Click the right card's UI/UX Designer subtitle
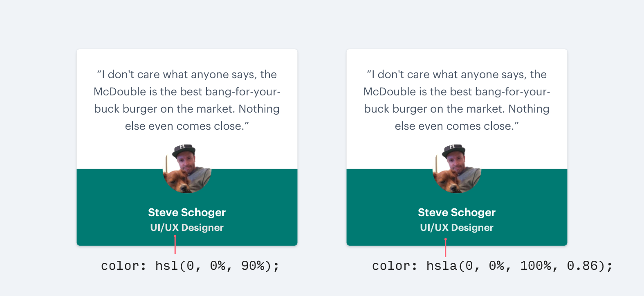The image size is (644, 296). [457, 228]
